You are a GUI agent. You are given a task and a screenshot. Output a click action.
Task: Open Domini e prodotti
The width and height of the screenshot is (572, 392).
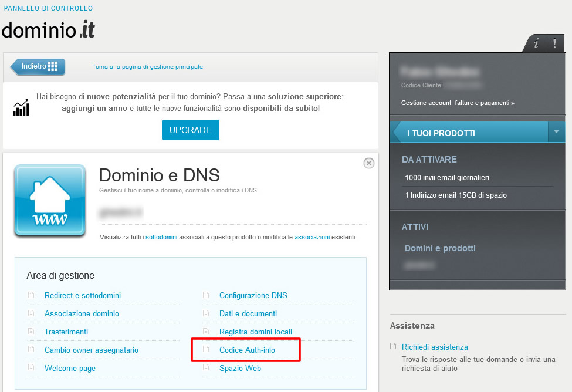pos(440,249)
